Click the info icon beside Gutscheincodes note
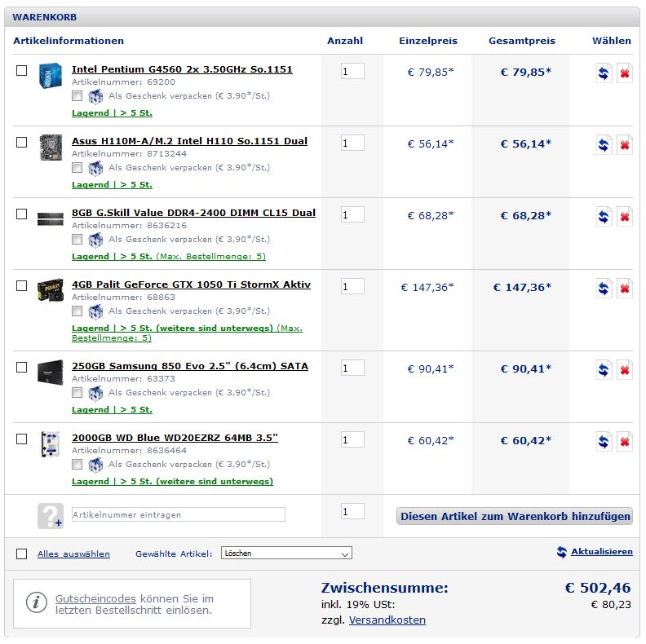Viewport: 646px width, 644px height. [36, 602]
